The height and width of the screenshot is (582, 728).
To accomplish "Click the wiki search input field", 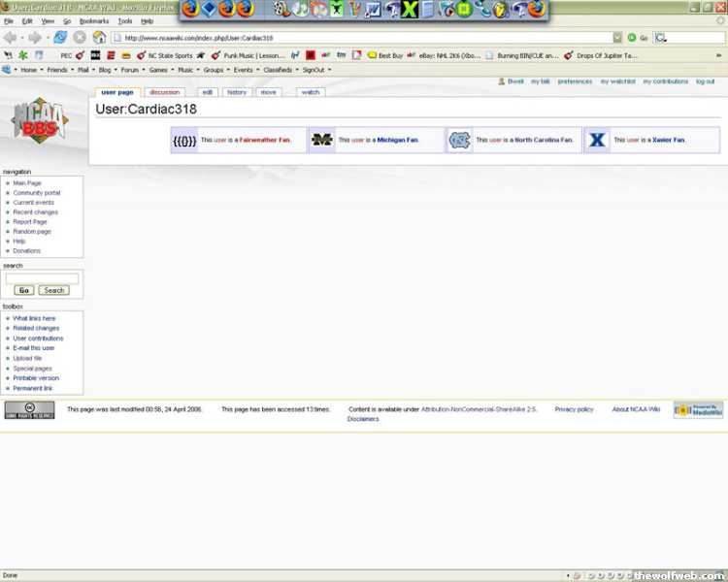I will (x=42, y=278).
